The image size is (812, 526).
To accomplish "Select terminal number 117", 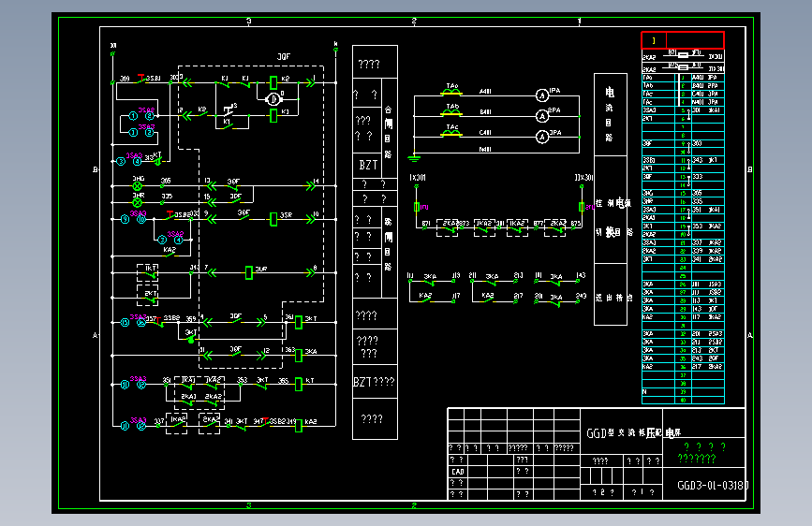I will pos(456,296).
